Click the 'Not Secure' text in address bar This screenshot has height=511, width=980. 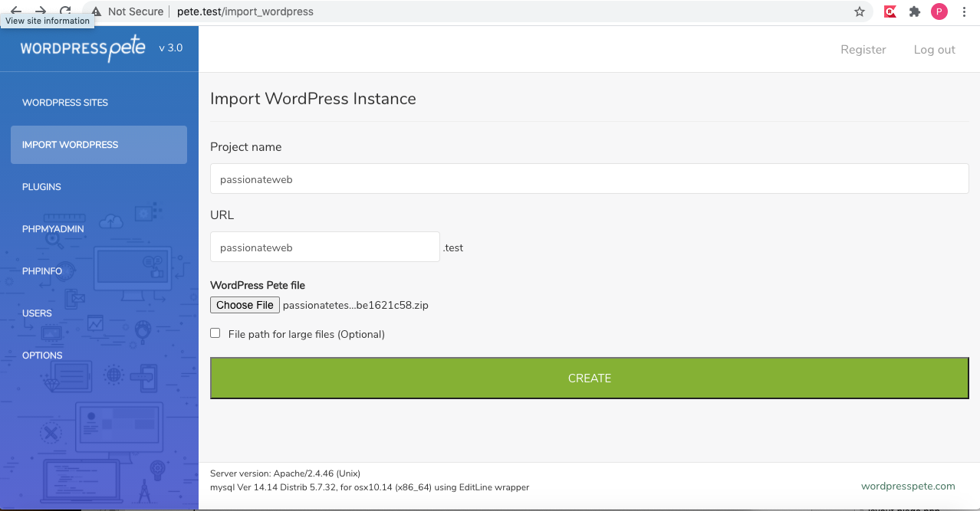point(136,11)
